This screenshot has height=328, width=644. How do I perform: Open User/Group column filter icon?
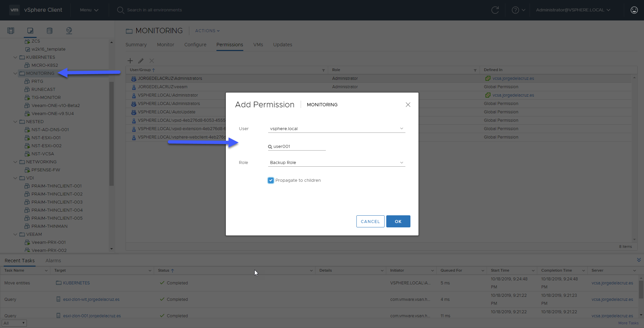tap(324, 70)
